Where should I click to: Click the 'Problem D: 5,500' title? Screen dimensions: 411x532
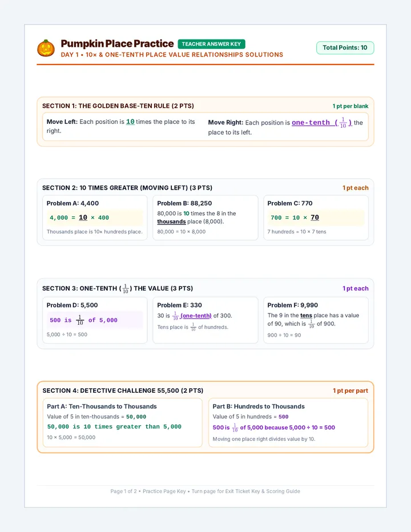[x=72, y=305]
